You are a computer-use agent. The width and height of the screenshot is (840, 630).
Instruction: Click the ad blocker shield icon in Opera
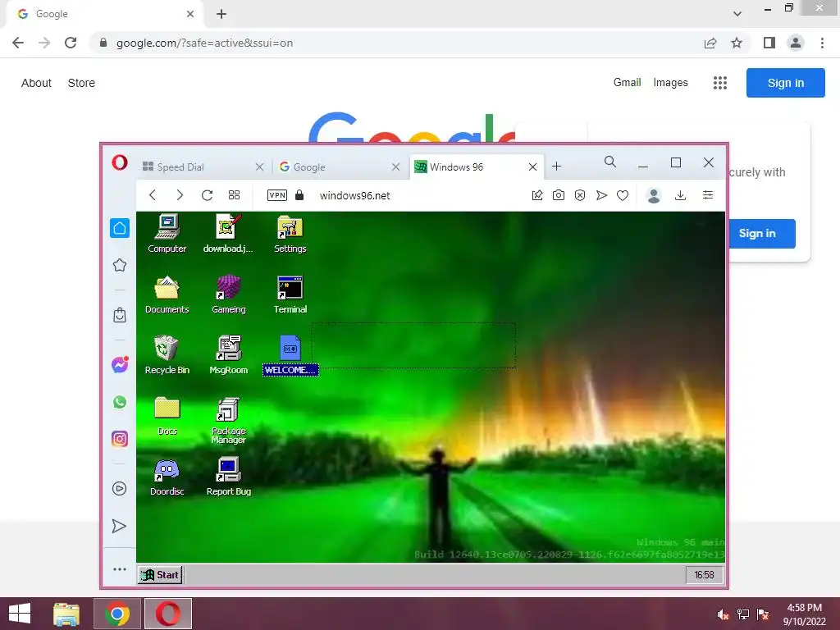coord(580,195)
